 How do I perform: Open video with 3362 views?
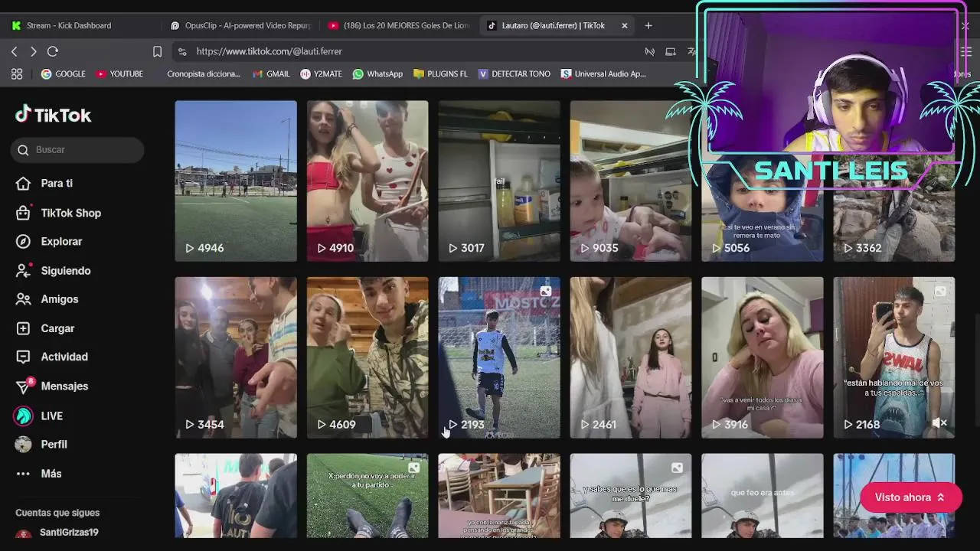(894, 222)
